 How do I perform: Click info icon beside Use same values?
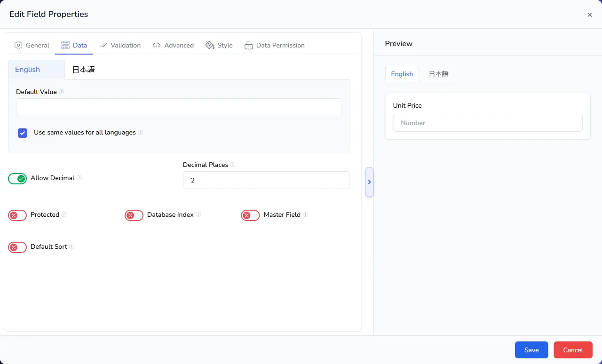tap(141, 132)
